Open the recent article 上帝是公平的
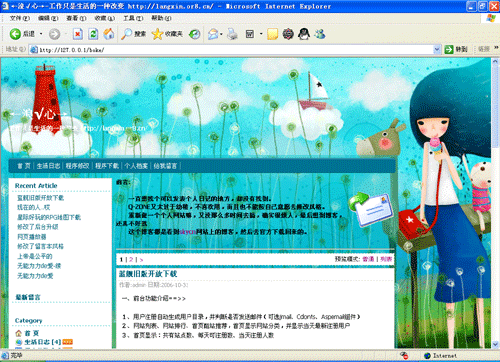 pyautogui.click(x=35, y=256)
